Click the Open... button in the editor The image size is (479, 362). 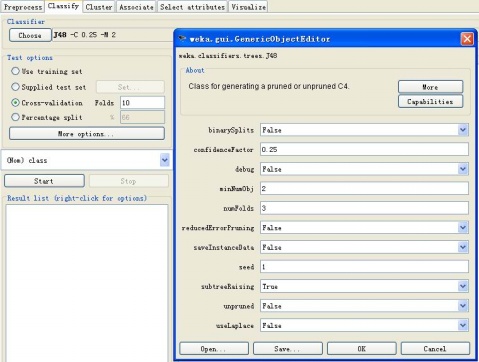point(214,349)
